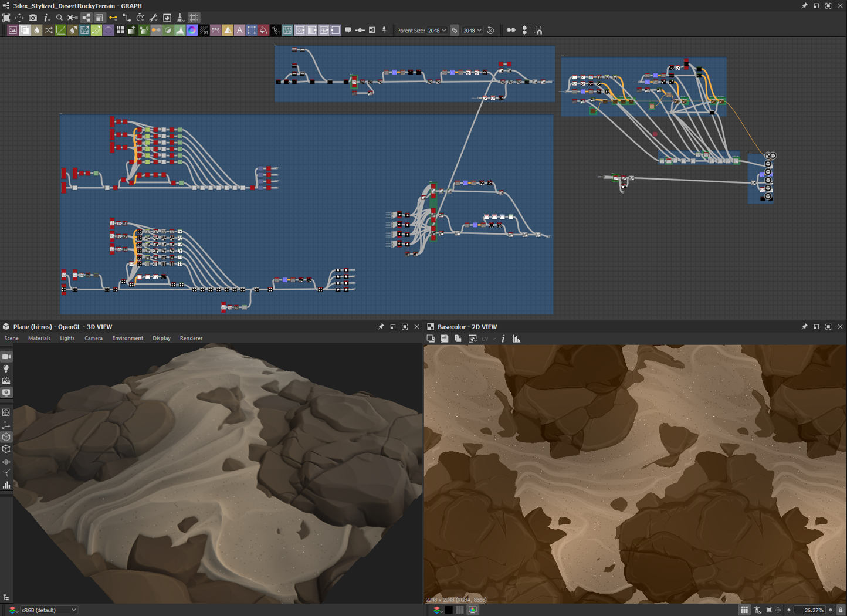
Task: Toggle the graph link display mode button
Action: tap(87, 18)
